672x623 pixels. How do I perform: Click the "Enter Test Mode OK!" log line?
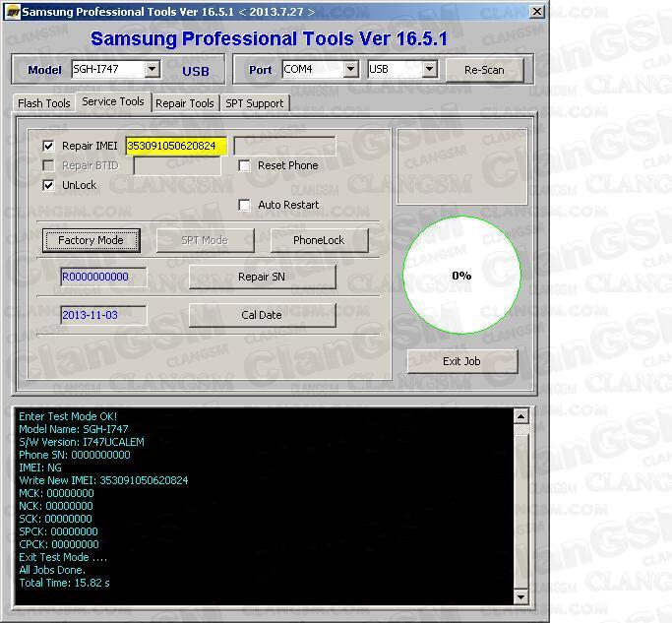coord(68,416)
